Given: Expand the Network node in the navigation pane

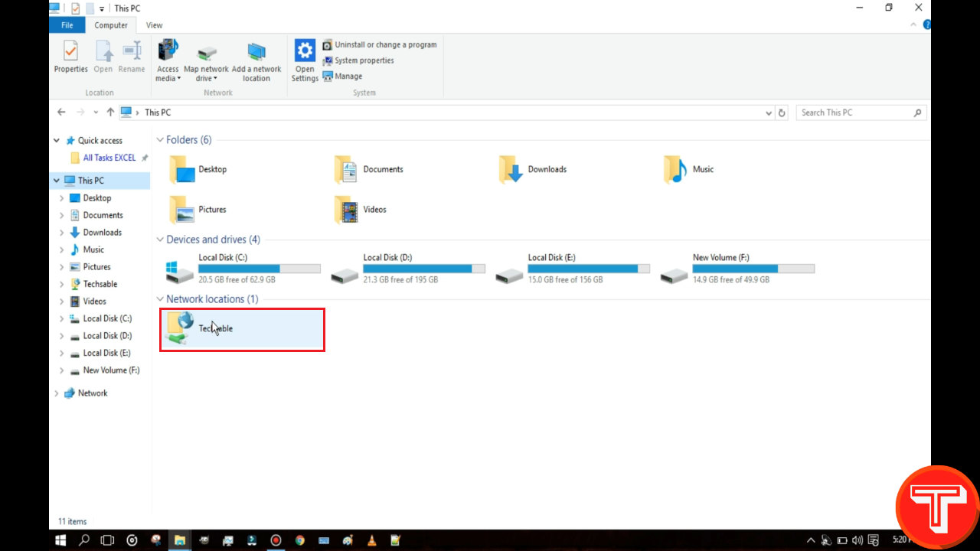Looking at the screenshot, I should point(57,393).
